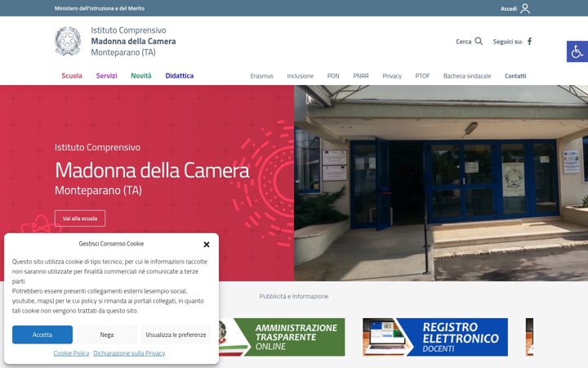Viewport: 588px width, 368px height.
Task: Click the Seguici su label
Action: [508, 42]
